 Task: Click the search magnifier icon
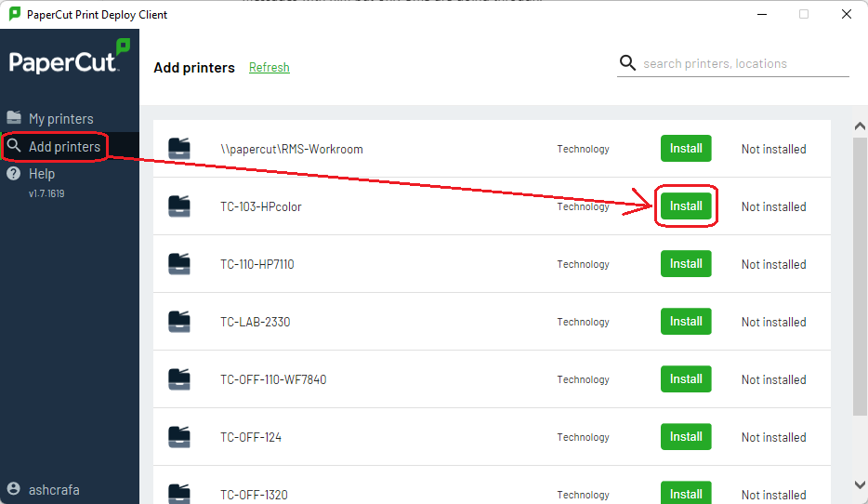coord(627,62)
